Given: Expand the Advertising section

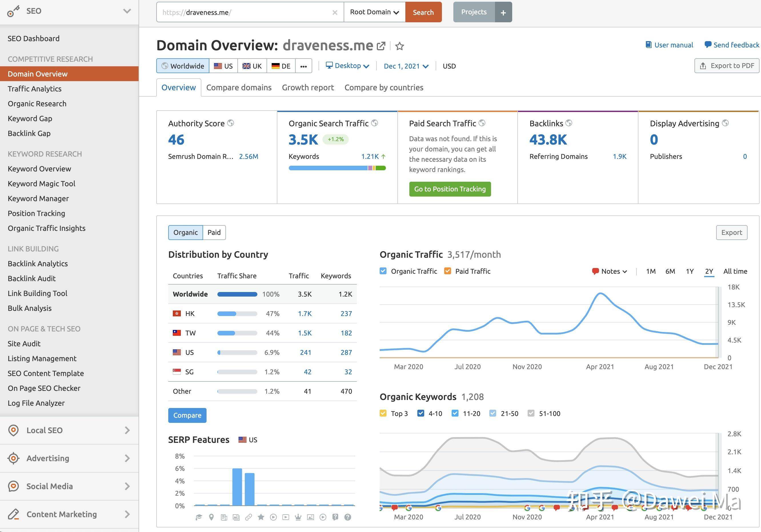Looking at the screenshot, I should (x=127, y=458).
